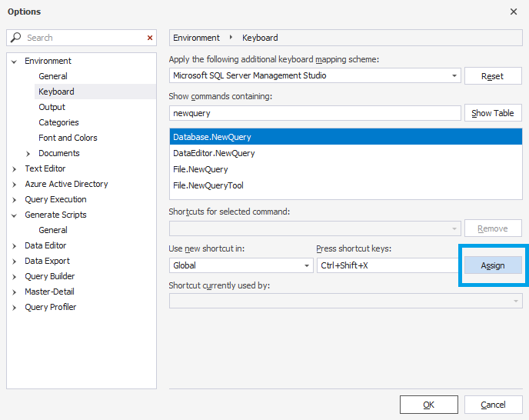This screenshot has width=529, height=420.
Task: Click the Assign button
Action: (x=493, y=265)
